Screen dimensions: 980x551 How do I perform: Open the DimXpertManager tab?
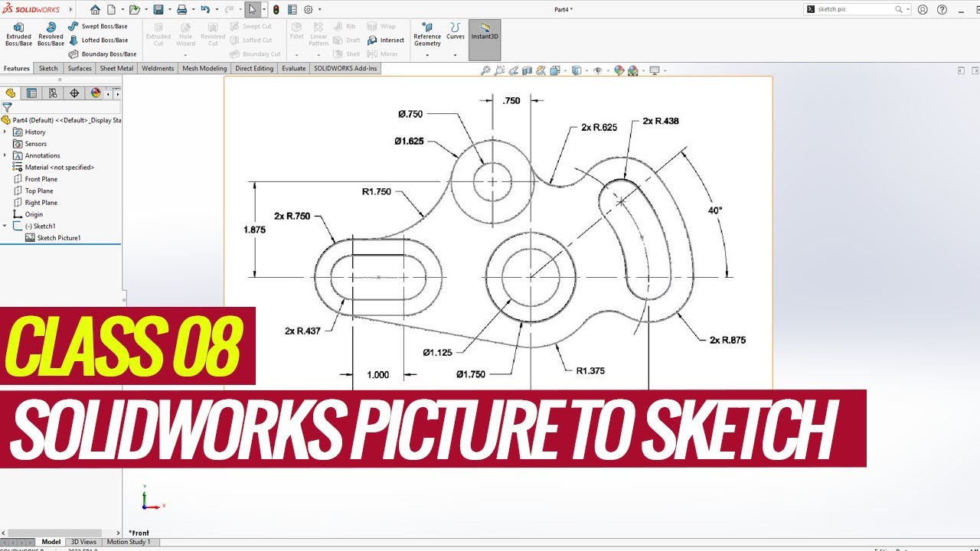pyautogui.click(x=74, y=93)
